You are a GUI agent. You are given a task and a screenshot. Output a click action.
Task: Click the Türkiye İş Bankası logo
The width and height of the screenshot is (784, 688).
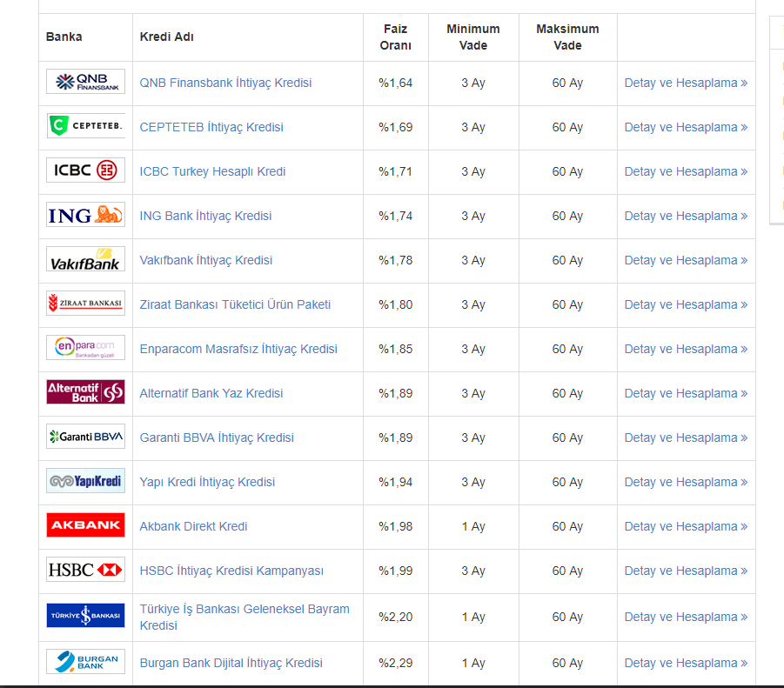click(85, 615)
